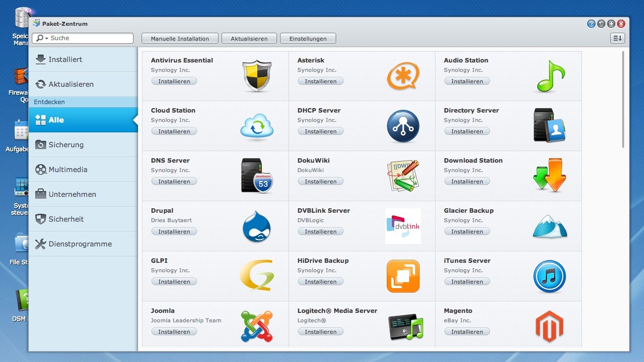The height and width of the screenshot is (362, 644).
Task: Select the Unternehmen category
Action: pos(83,194)
